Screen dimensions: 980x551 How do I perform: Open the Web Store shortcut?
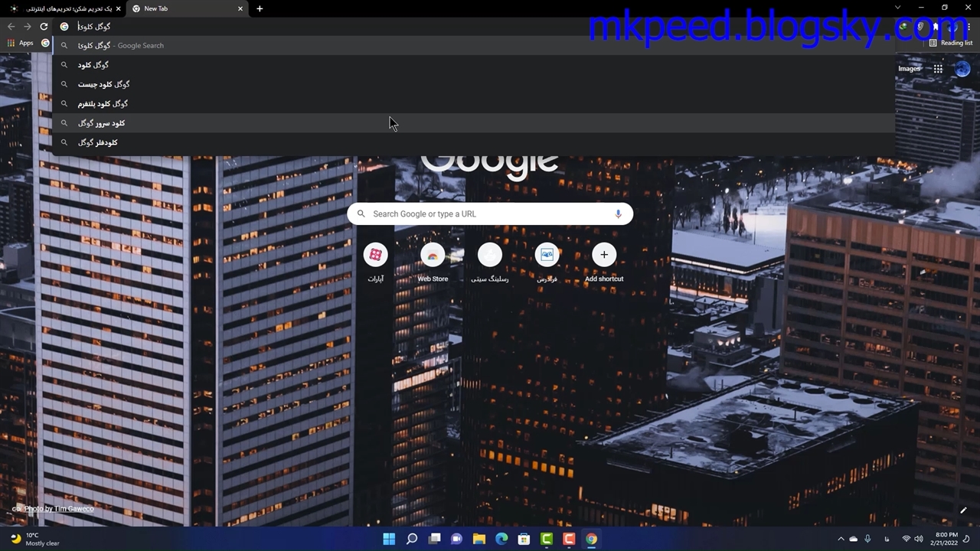coord(433,256)
